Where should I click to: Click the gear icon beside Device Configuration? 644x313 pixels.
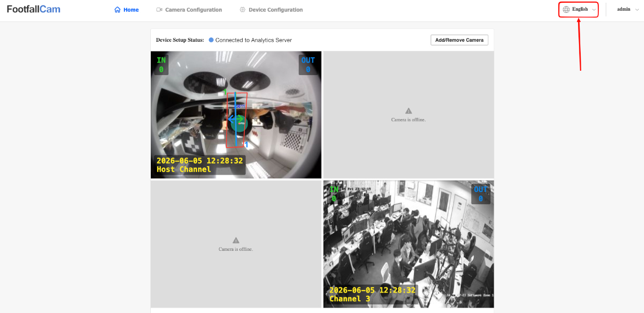point(243,10)
